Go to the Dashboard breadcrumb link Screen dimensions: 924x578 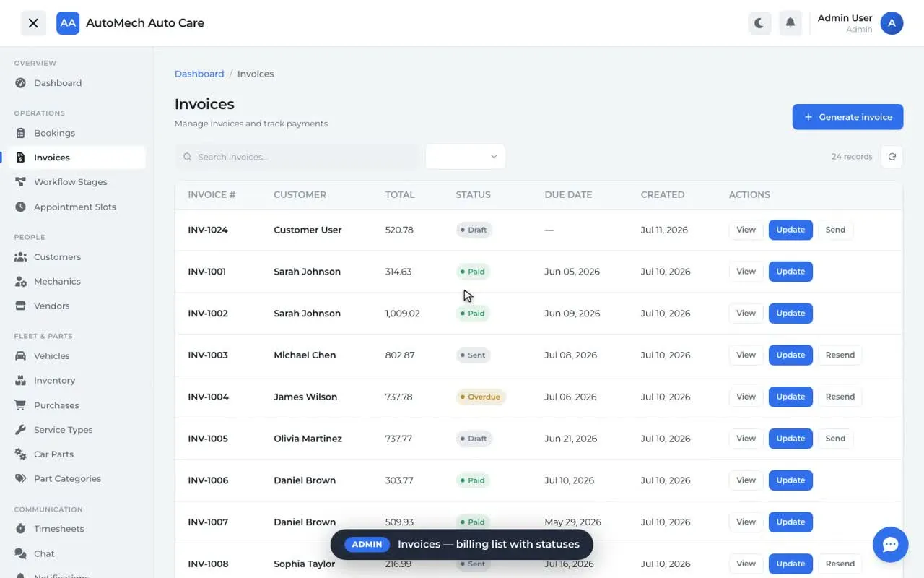(199, 74)
